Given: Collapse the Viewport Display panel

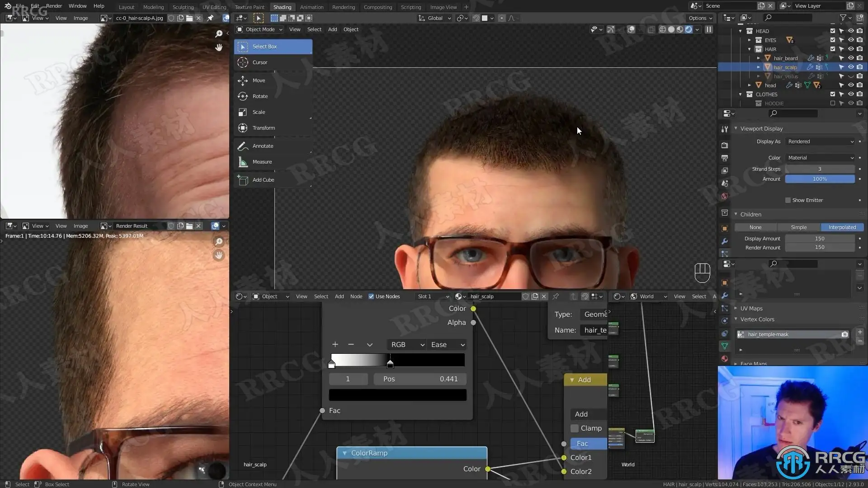Looking at the screenshot, I should [x=736, y=128].
